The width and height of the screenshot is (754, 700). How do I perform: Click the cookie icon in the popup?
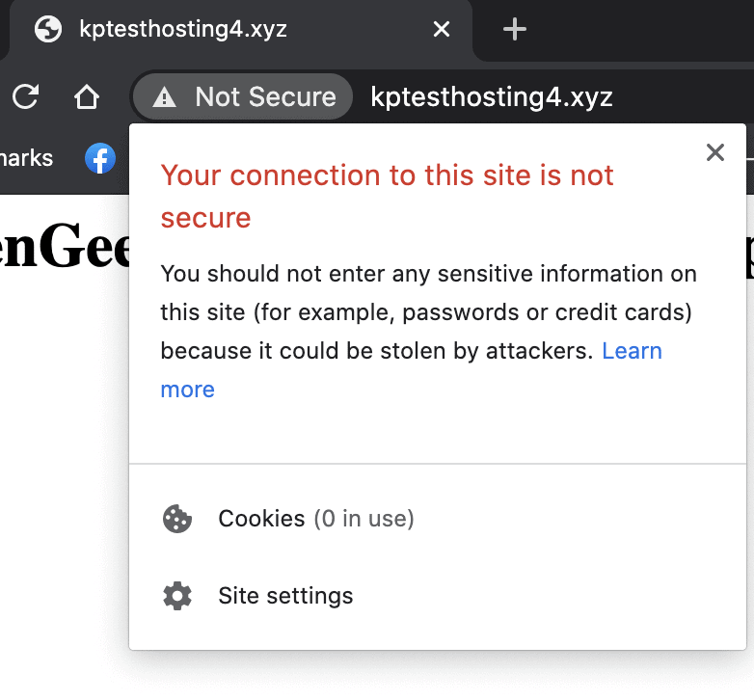(177, 519)
